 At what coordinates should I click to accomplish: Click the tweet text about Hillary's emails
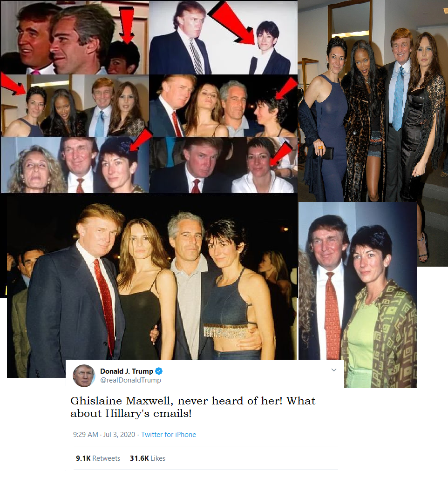click(193, 407)
